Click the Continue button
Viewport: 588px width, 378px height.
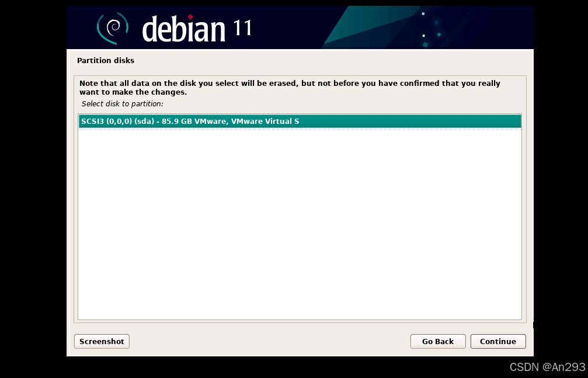tap(498, 341)
